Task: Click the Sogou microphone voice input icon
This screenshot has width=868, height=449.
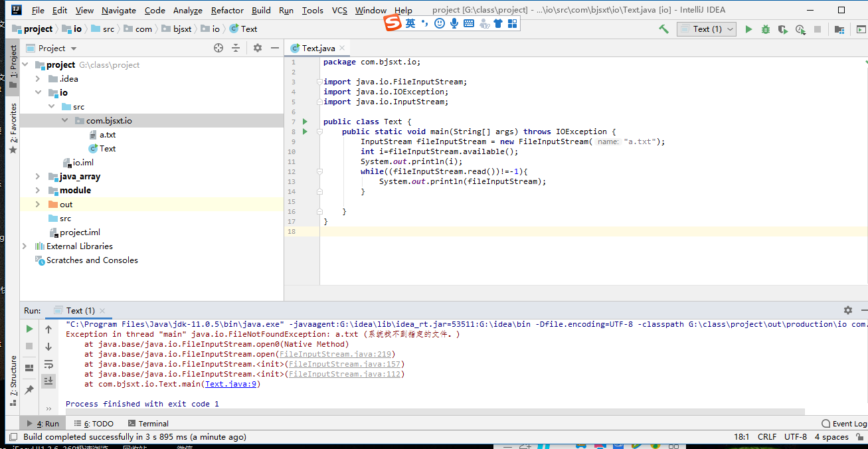Action: [454, 23]
